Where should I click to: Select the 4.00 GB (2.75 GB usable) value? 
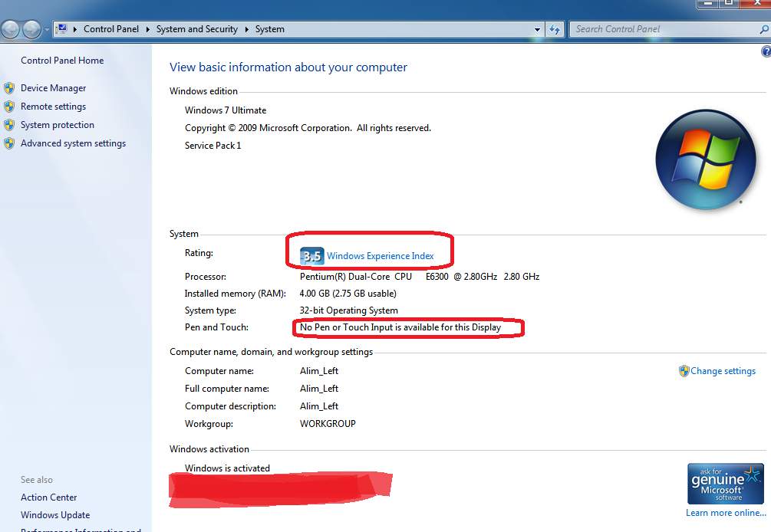(x=348, y=294)
